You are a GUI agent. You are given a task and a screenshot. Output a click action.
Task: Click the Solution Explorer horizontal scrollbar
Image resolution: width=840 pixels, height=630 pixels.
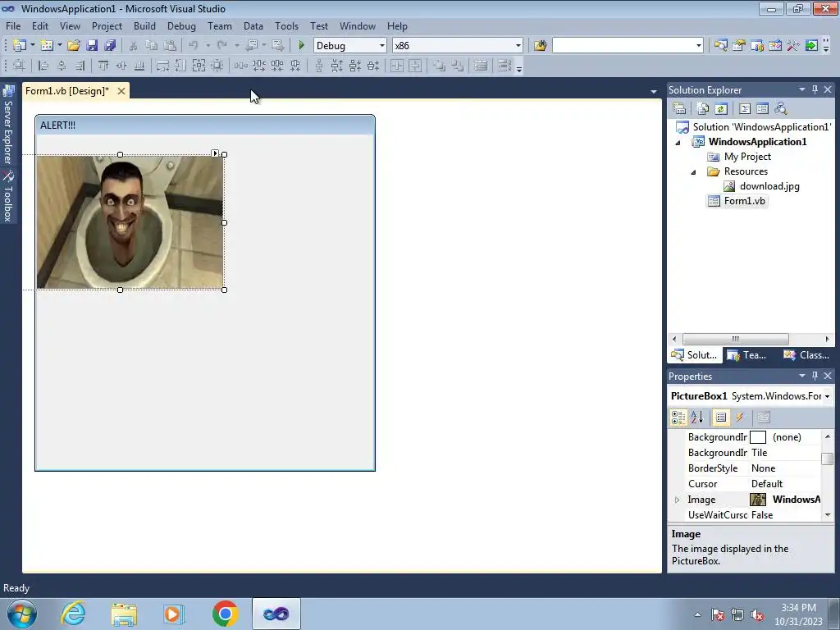tap(750, 339)
